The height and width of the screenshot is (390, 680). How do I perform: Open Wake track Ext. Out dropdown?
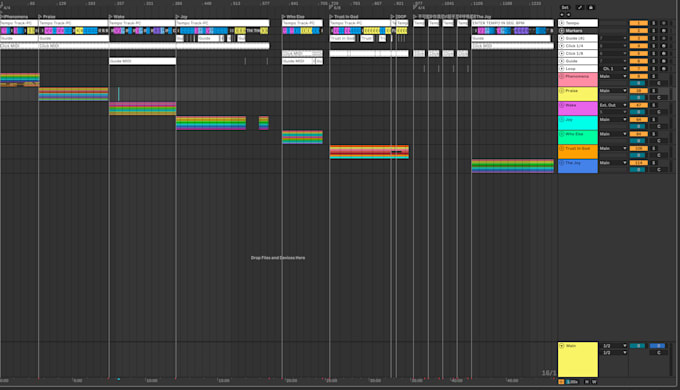coord(613,105)
